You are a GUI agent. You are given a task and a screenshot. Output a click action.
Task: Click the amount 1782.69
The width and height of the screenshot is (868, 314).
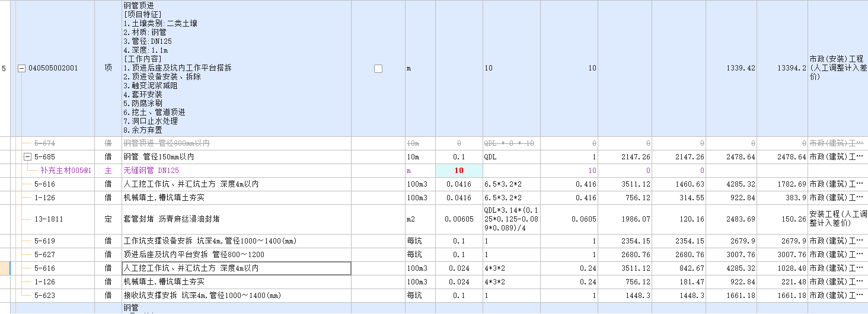coord(792,184)
